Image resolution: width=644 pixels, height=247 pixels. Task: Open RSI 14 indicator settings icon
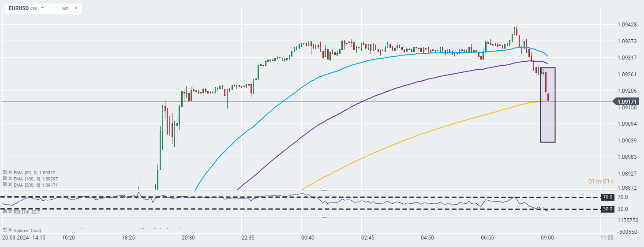coord(4,212)
